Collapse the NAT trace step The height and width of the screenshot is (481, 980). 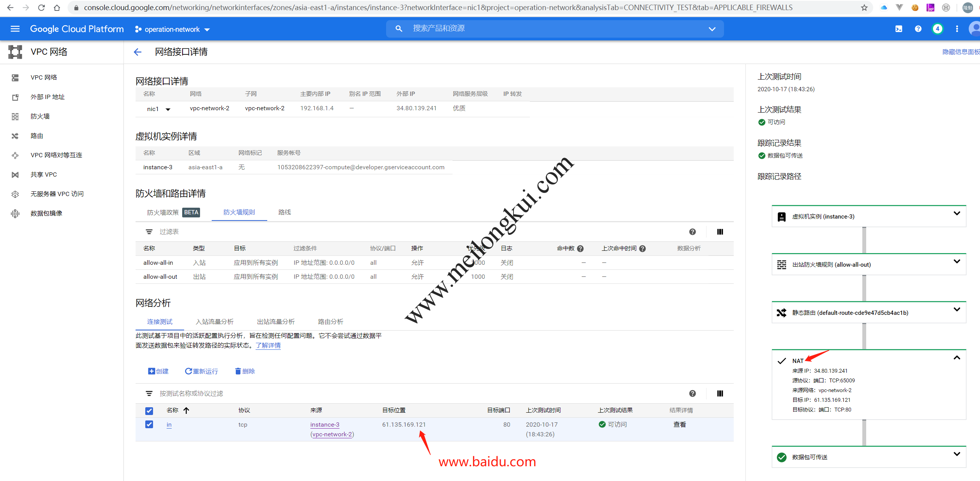coord(957,358)
